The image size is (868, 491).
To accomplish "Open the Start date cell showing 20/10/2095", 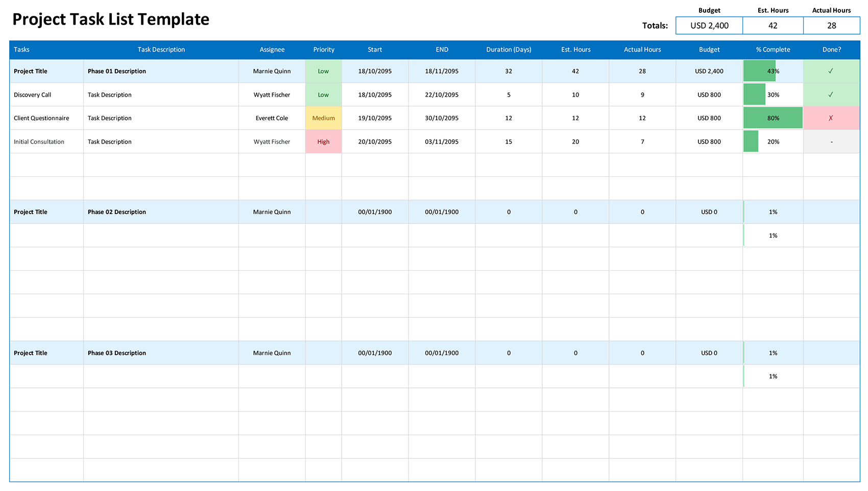I will click(x=374, y=142).
